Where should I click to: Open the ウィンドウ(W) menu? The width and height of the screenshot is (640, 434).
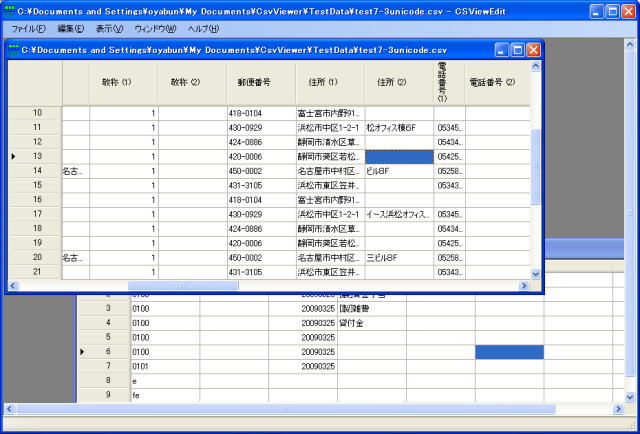(155, 28)
